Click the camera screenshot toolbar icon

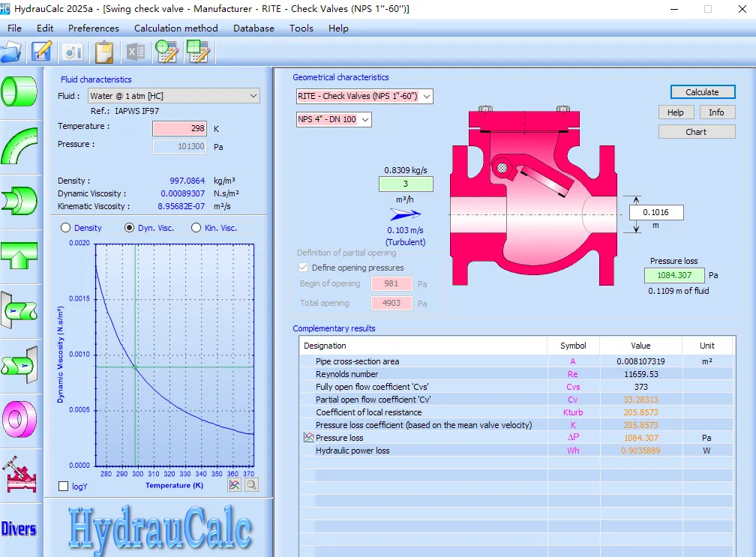coord(73,52)
